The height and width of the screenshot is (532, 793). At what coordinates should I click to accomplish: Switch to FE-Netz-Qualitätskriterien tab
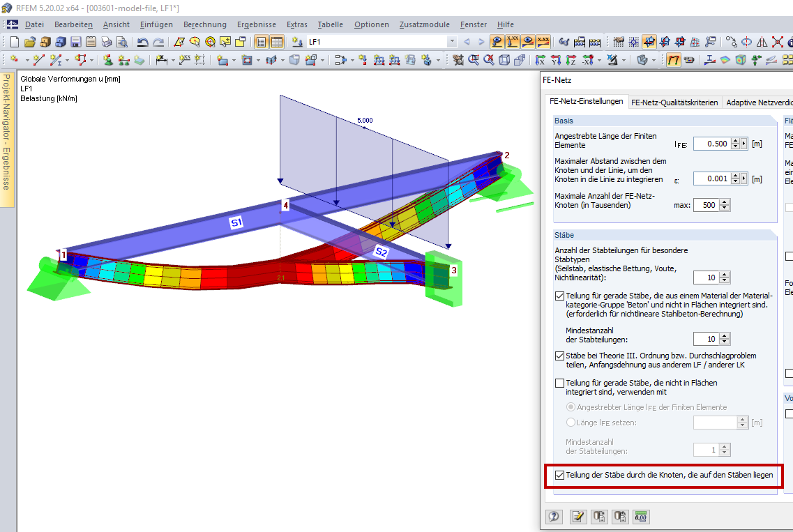pyautogui.click(x=674, y=102)
